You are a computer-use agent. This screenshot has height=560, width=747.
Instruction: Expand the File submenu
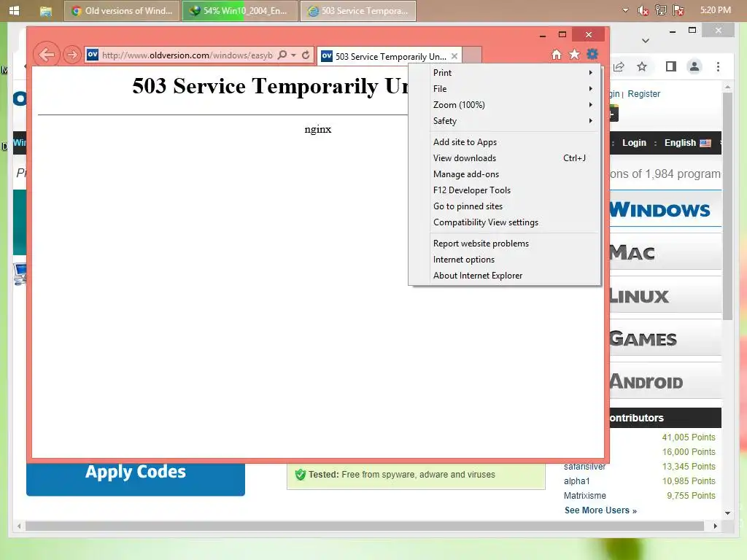tap(505, 88)
